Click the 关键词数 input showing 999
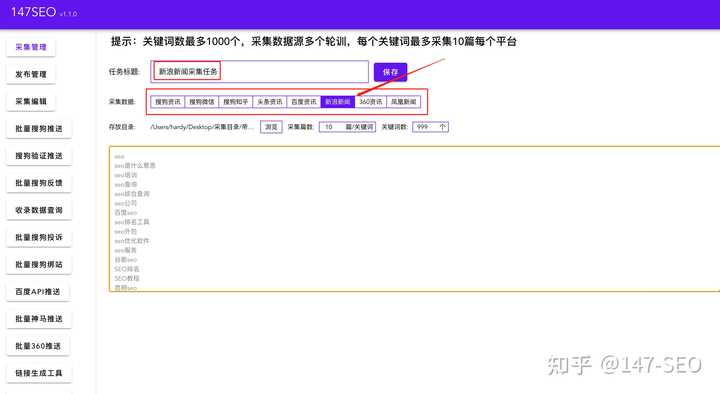The image size is (720, 394). click(430, 127)
